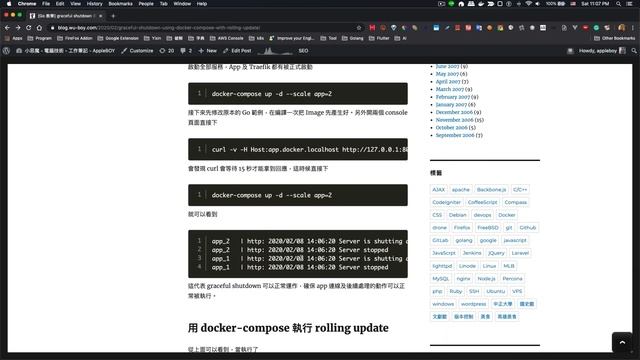Open the SEO admin bar menu
The height and width of the screenshot is (360, 640).
pos(303,51)
